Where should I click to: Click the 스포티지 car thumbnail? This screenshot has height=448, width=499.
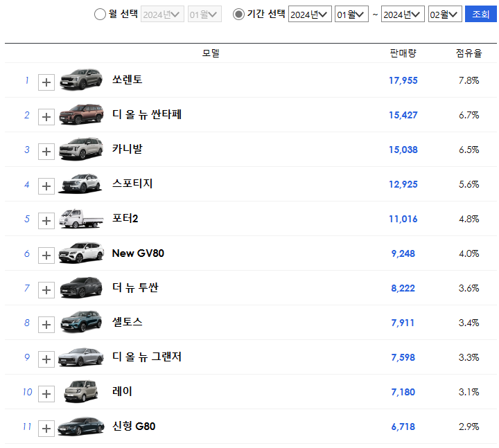coord(80,183)
